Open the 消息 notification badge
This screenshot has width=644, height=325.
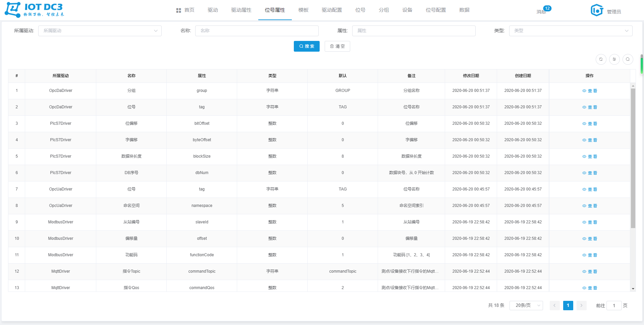click(x=547, y=8)
